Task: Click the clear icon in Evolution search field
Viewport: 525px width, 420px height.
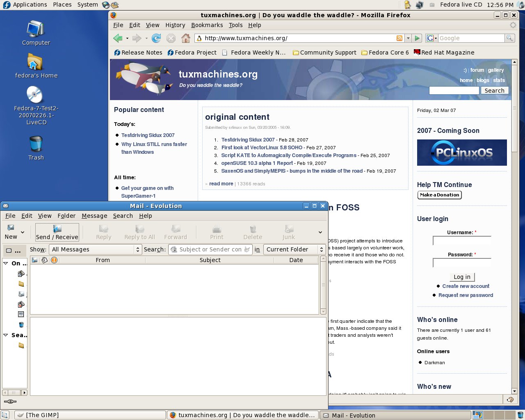Action: pos(247,249)
